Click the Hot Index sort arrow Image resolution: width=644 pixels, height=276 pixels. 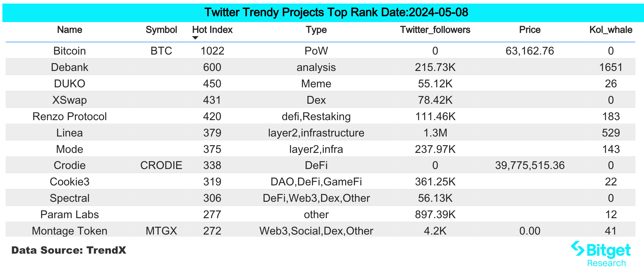(x=195, y=38)
